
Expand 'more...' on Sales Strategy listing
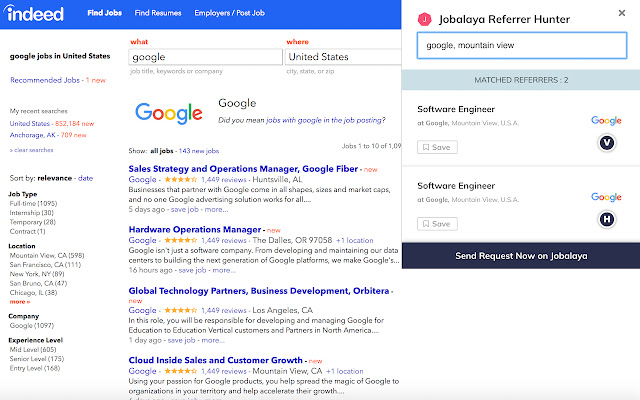point(216,209)
